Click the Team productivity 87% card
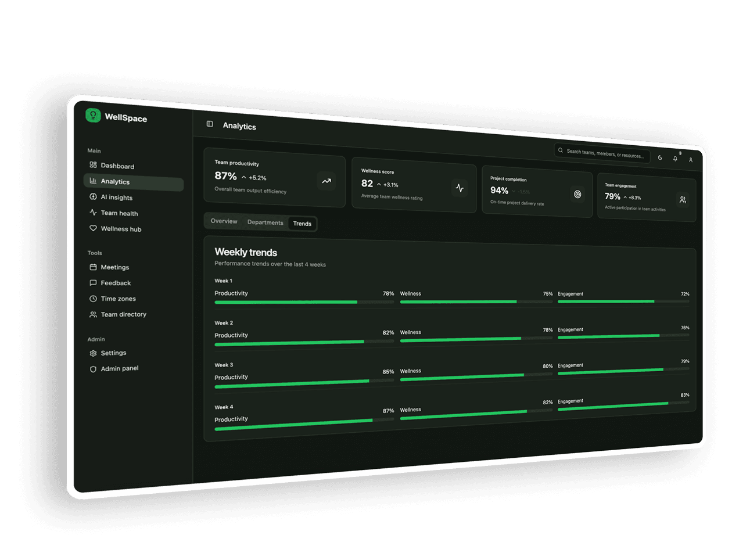The height and width of the screenshot is (560, 732). pyautogui.click(x=275, y=177)
